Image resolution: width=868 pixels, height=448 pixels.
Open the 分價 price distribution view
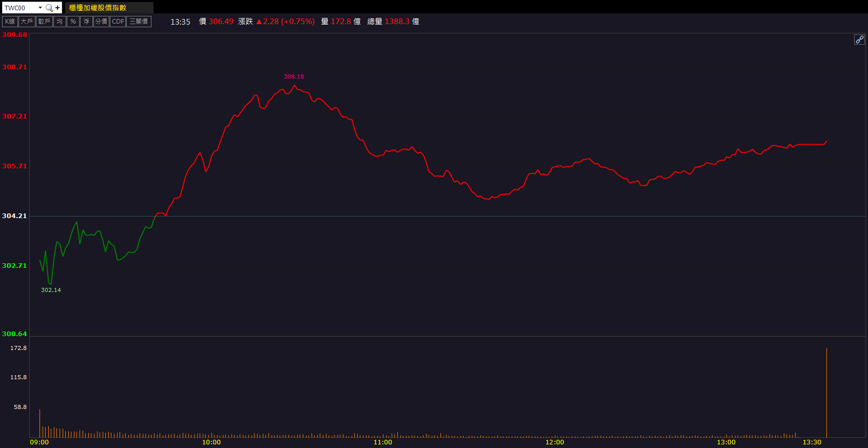(101, 22)
